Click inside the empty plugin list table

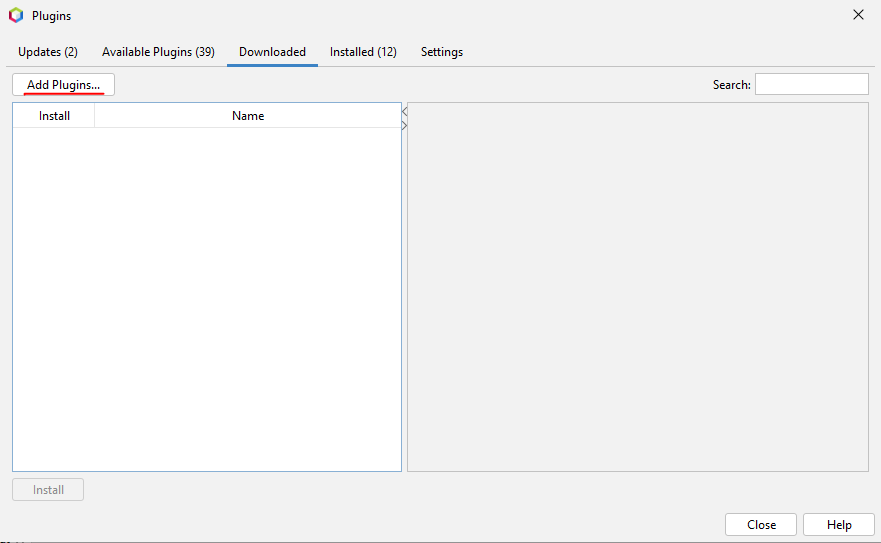tap(206, 300)
